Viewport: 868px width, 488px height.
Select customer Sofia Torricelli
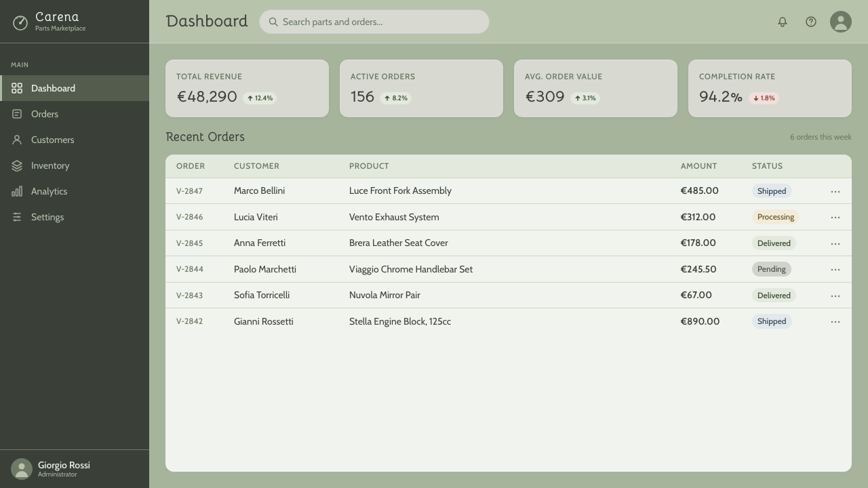262,295
